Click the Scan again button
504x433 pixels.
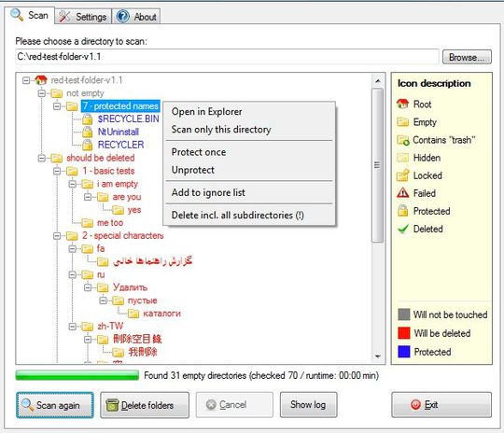click(55, 405)
